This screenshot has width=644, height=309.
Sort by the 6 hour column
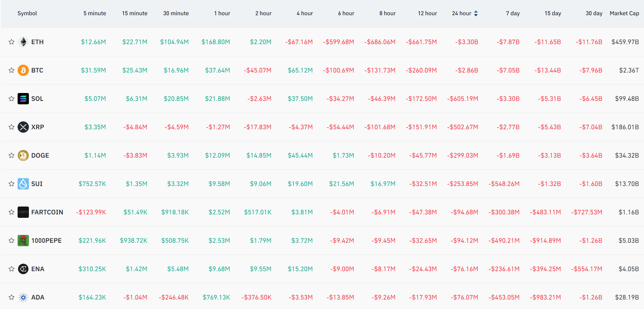346,13
